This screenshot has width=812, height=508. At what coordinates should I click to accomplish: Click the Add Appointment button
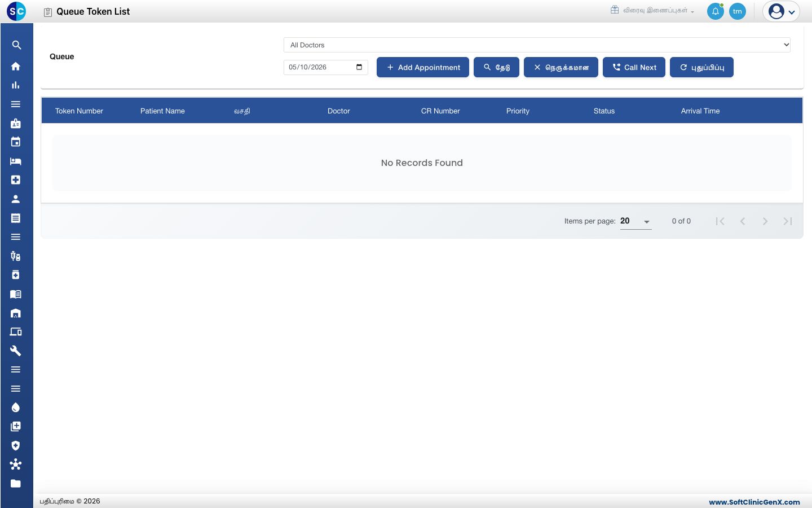423,67
